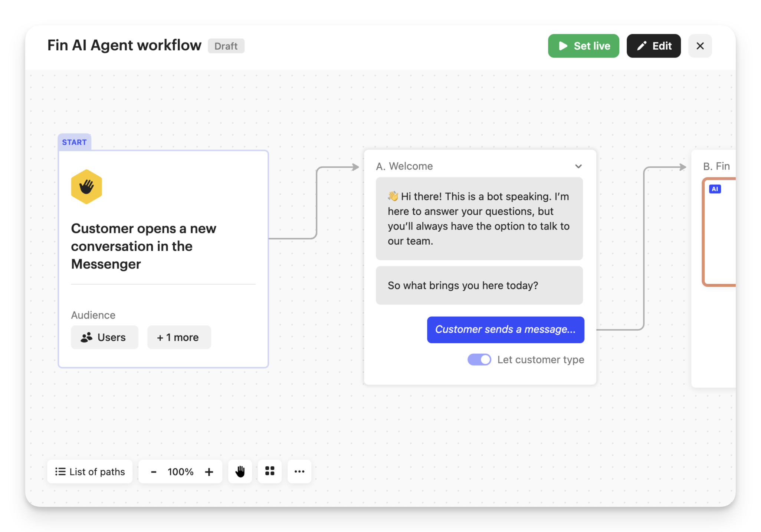761x532 pixels.
Task: Click the Set live button
Action: (x=583, y=46)
